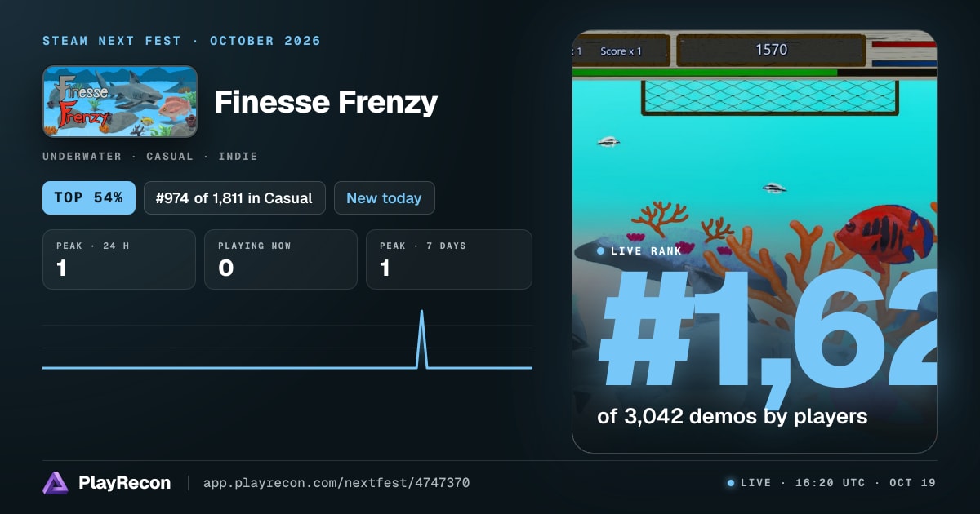Image resolution: width=980 pixels, height=514 pixels.
Task: Select the Playing Now stat card
Action: tap(281, 259)
